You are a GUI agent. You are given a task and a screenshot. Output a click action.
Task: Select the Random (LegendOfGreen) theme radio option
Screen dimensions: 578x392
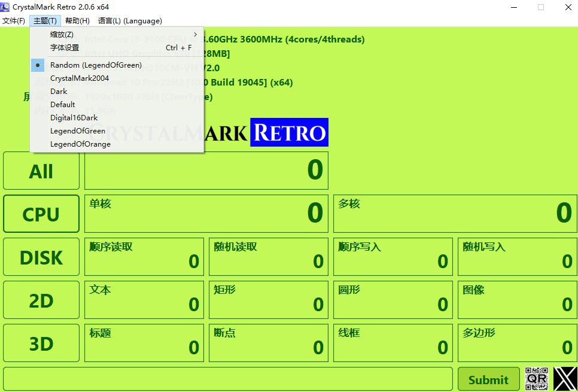click(117, 65)
